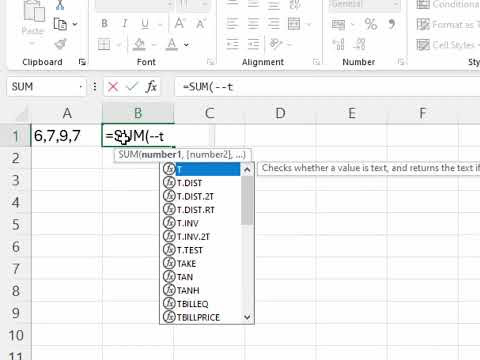
Task: Confirm formula with the checkmark icon
Action: coord(132,87)
